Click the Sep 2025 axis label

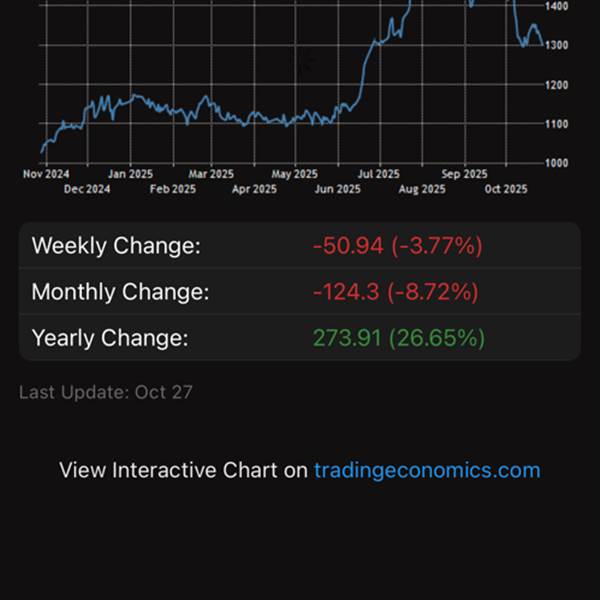(464, 173)
